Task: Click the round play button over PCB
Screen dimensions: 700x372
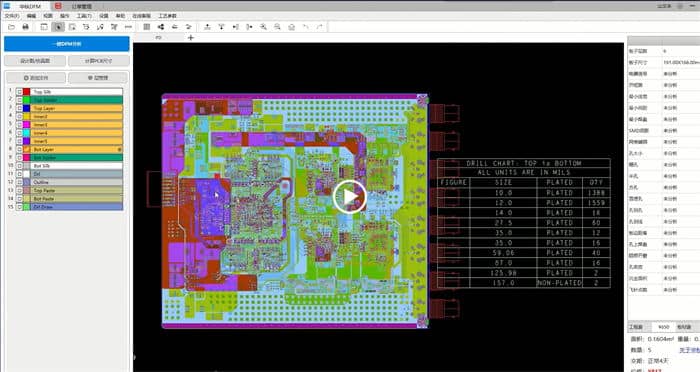Action: pyautogui.click(x=350, y=196)
